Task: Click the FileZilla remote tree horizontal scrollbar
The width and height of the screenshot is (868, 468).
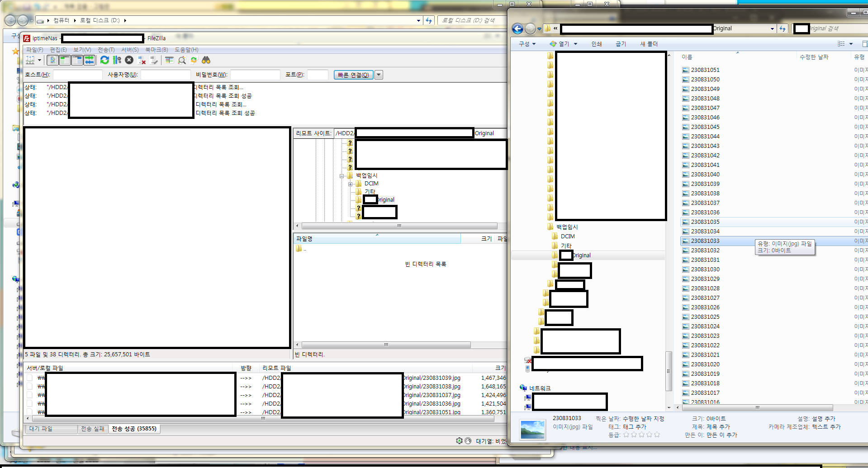Action: 399,226
